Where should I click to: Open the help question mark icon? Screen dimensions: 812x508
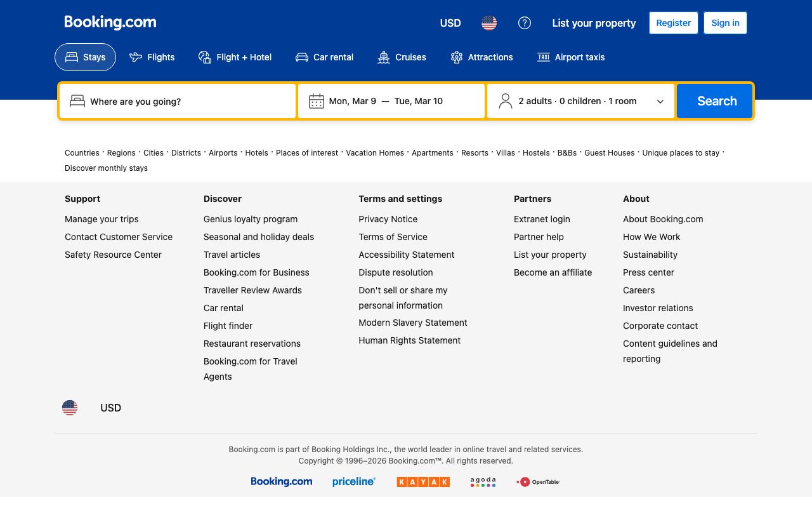pyautogui.click(x=525, y=23)
